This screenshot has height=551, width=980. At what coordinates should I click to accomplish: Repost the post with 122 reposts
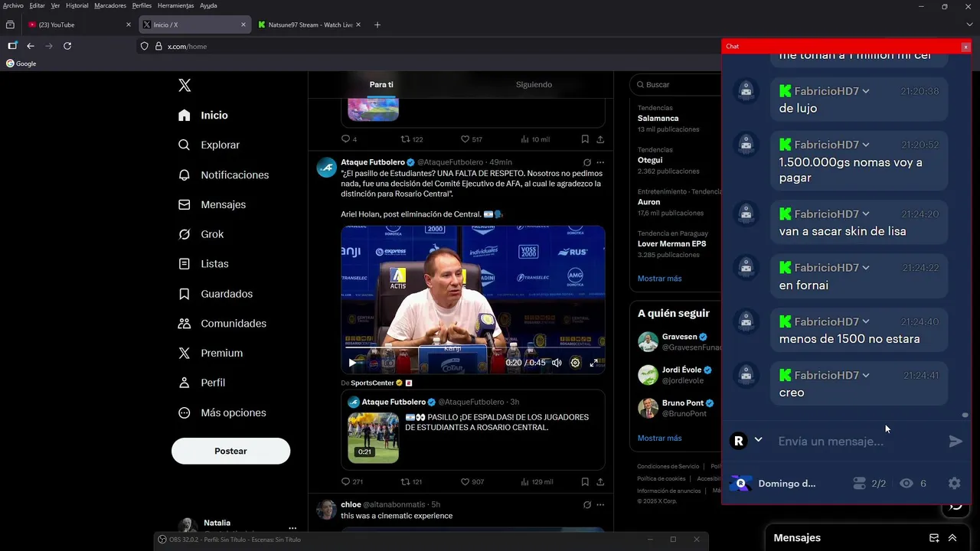pyautogui.click(x=406, y=139)
